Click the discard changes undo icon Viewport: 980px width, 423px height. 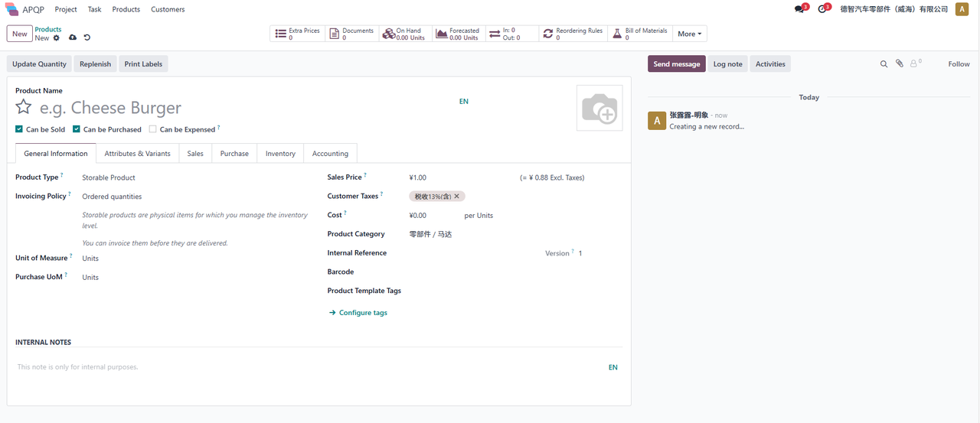(87, 37)
